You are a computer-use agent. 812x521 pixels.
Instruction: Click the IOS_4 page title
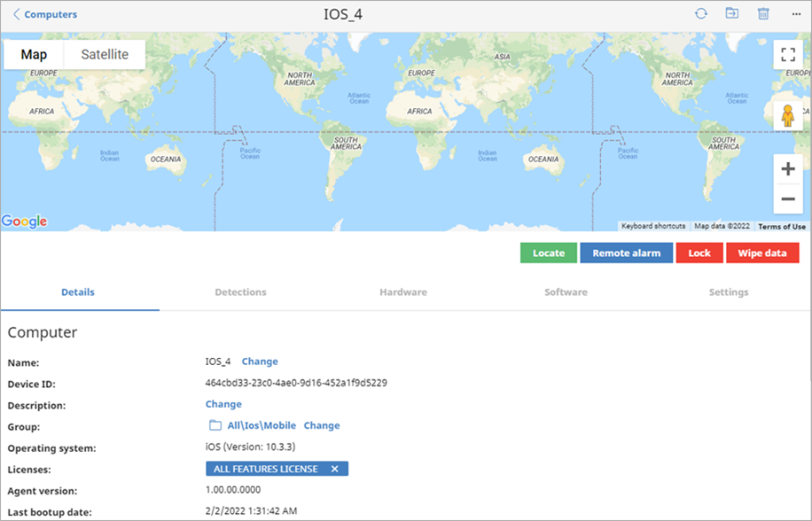[343, 14]
